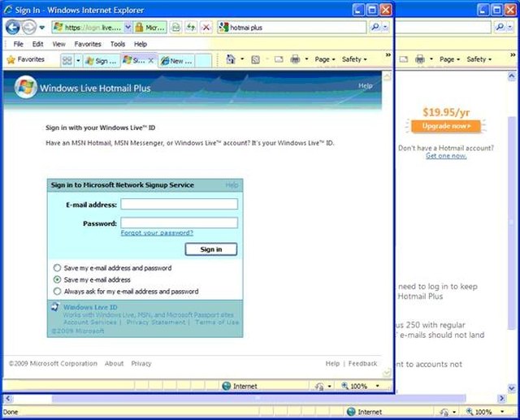This screenshot has width=520, height=420.
Task: Open the recent pages dropdown beside Forward
Action: [41, 28]
